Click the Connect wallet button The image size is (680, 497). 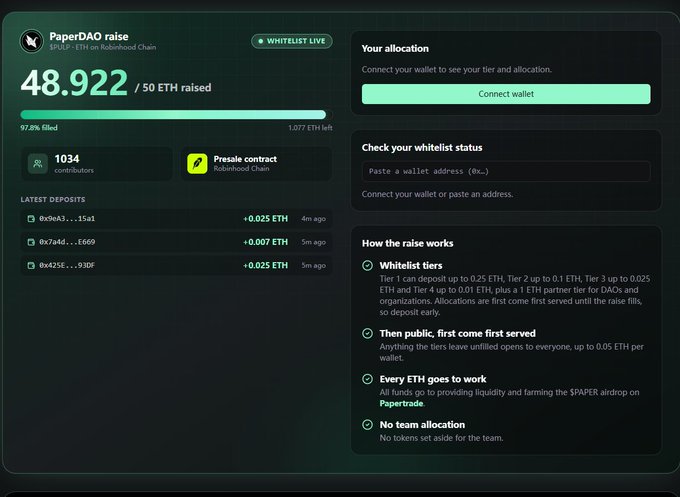point(506,94)
